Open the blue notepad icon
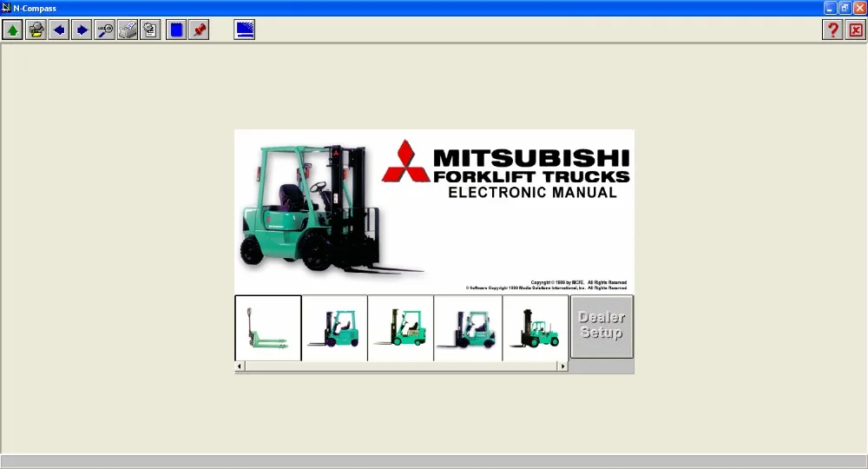868x469 pixels. point(176,30)
